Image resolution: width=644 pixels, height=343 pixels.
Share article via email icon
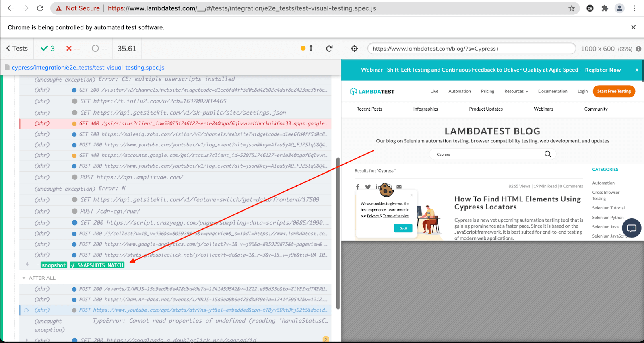pos(399,187)
